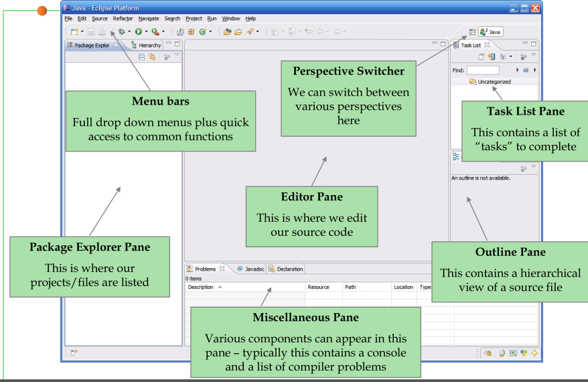Viewport: 588px width, 382px height.
Task: Click the All working set link
Action: (526, 70)
